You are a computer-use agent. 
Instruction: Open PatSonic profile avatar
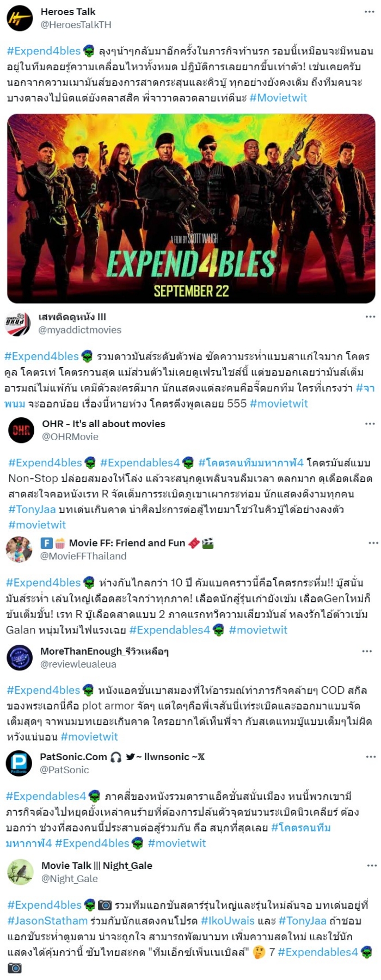coord(19,763)
